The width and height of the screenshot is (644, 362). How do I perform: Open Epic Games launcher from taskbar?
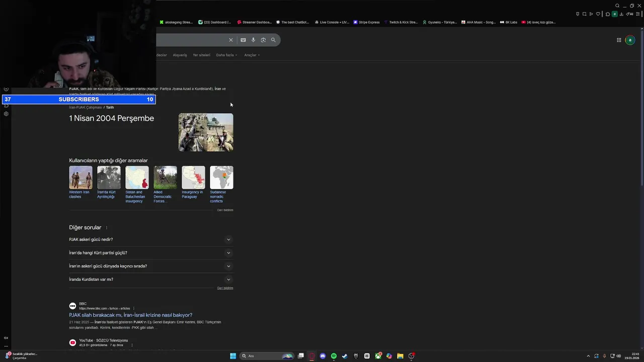point(356,356)
